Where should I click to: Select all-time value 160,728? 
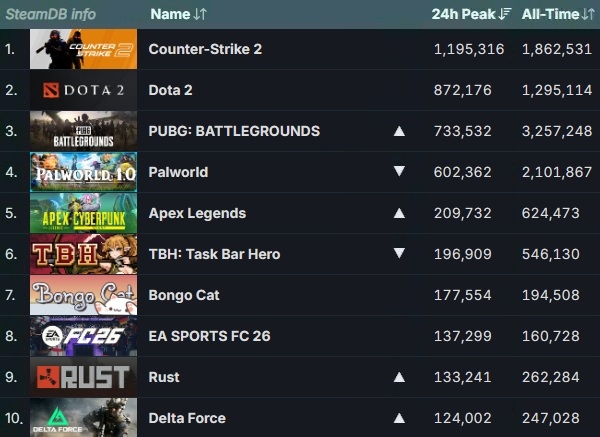pyautogui.click(x=551, y=336)
